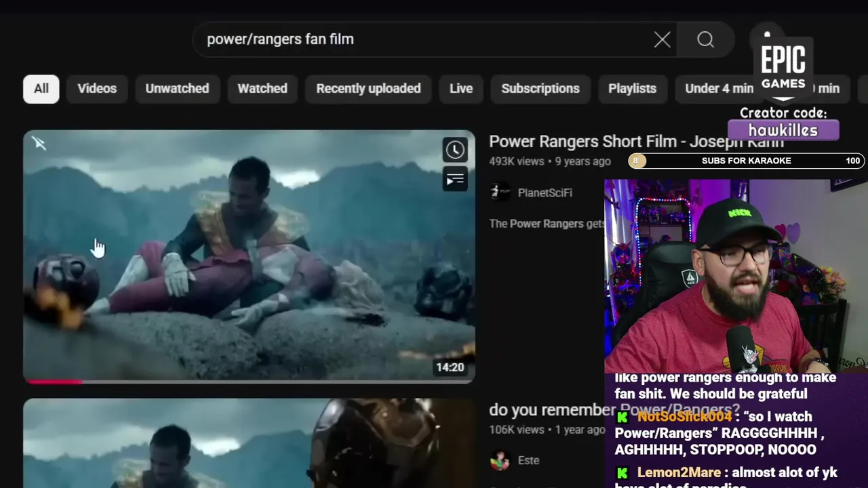868x488 pixels.
Task: Select the Recently uploaded filter chip
Action: click(x=368, y=89)
